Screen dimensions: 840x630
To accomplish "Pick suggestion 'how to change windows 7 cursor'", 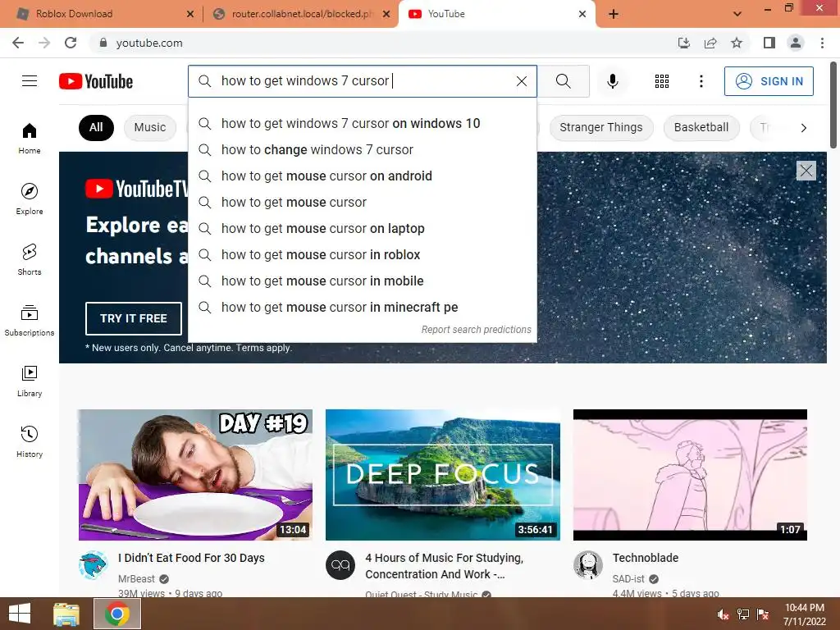I will [x=363, y=149].
